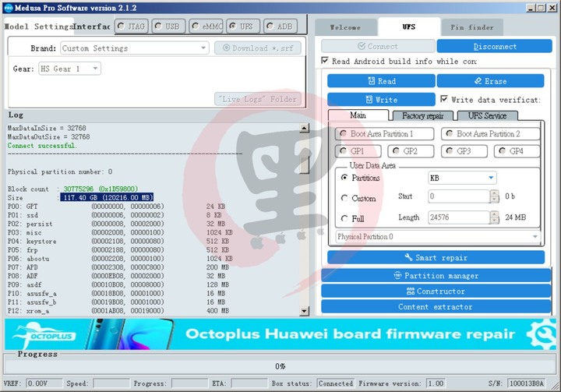
Task: Open the Brand dropdown
Action: pyautogui.click(x=135, y=48)
